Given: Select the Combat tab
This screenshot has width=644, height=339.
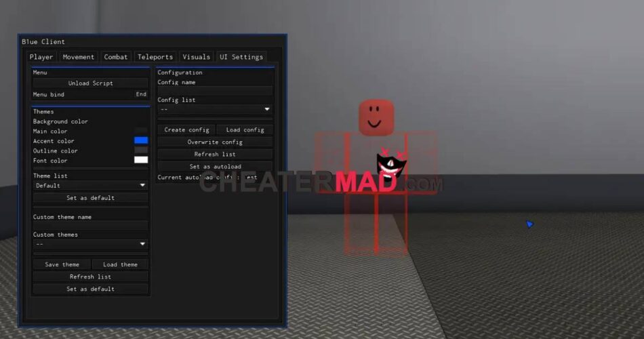Looking at the screenshot, I should tap(115, 57).
